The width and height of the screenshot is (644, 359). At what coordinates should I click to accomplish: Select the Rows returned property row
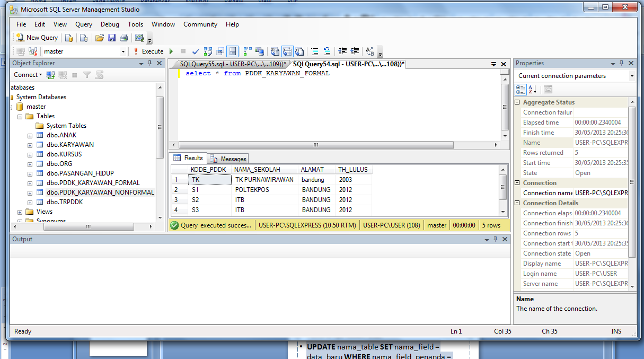(x=571, y=153)
